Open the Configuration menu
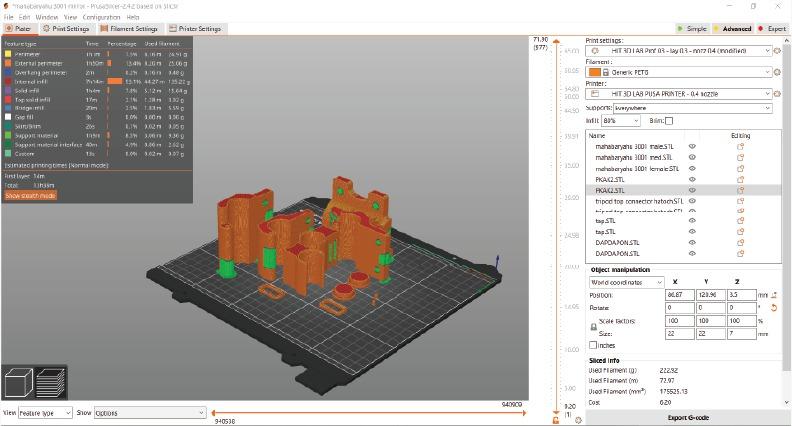Viewport: 792px width, 426px height. click(101, 17)
